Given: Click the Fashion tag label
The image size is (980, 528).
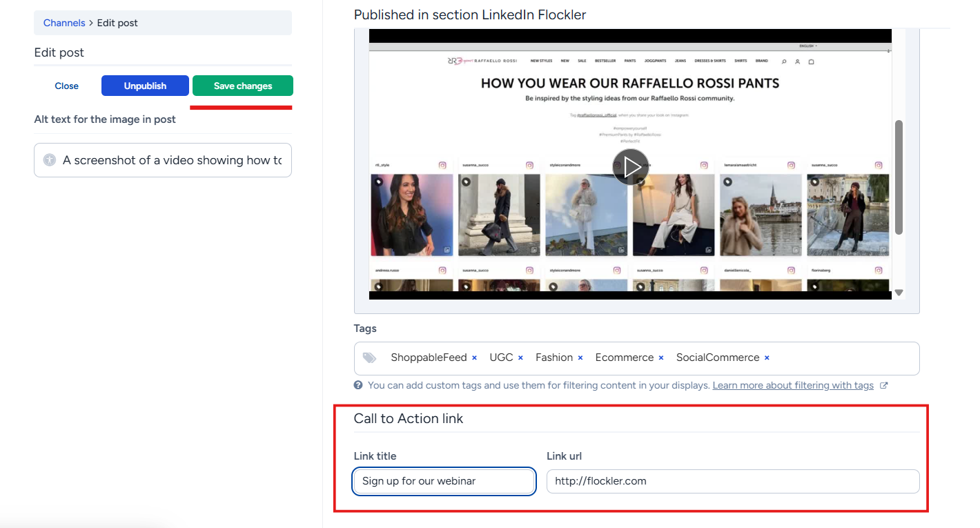Looking at the screenshot, I should point(554,358).
